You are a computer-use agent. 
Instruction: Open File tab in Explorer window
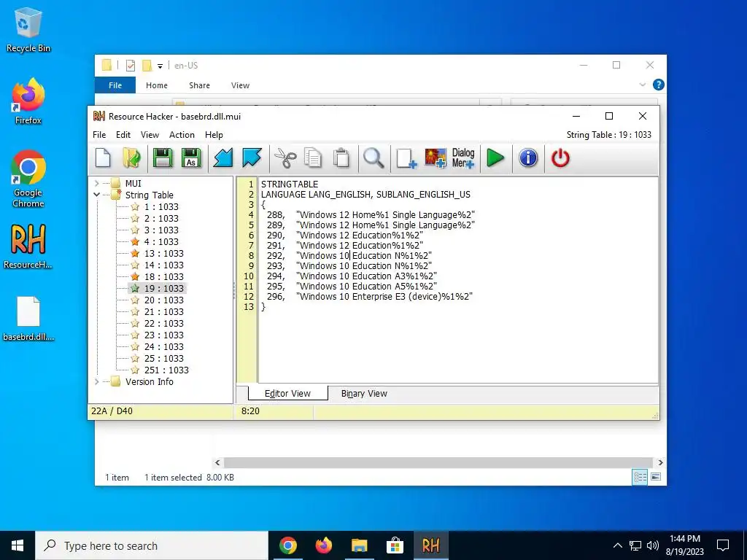115,85
